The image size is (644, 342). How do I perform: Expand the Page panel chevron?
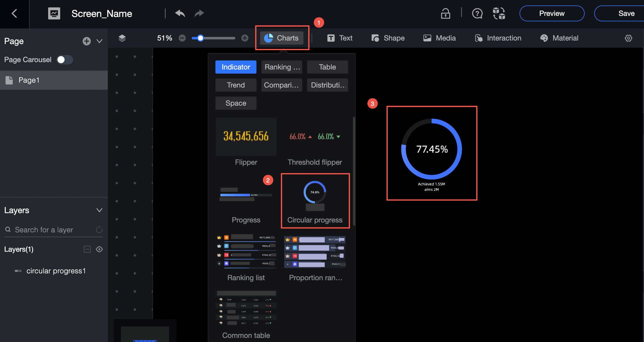pyautogui.click(x=99, y=41)
